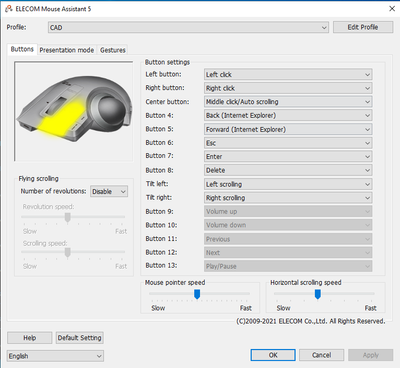The height and width of the screenshot is (368, 400).
Task: Click the Horizontal scrolling speed slider handle
Action: (318, 294)
